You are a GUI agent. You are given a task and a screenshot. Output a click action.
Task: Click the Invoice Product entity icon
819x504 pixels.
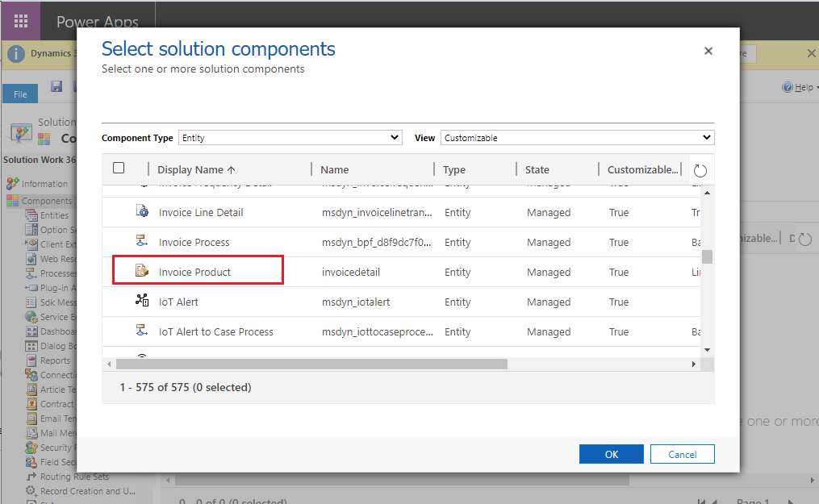tap(142, 271)
